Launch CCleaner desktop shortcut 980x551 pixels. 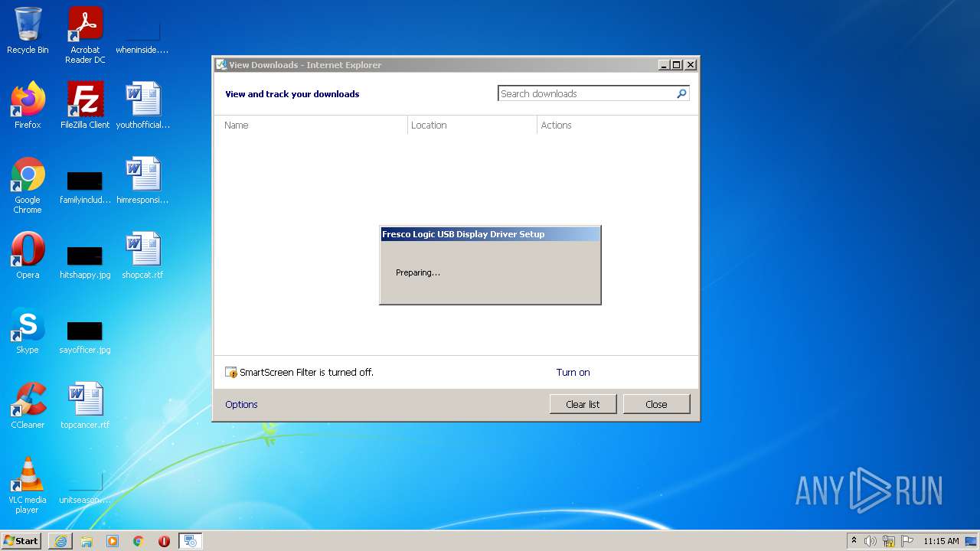tap(28, 406)
